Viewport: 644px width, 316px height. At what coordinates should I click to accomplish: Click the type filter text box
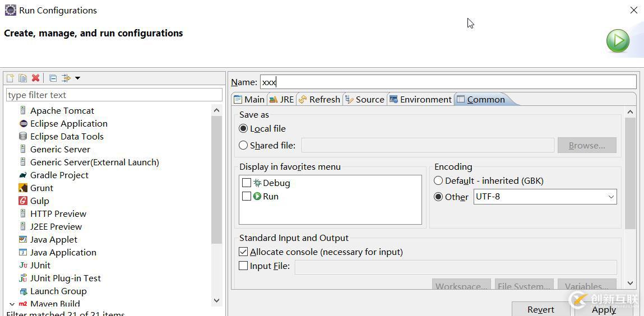114,95
